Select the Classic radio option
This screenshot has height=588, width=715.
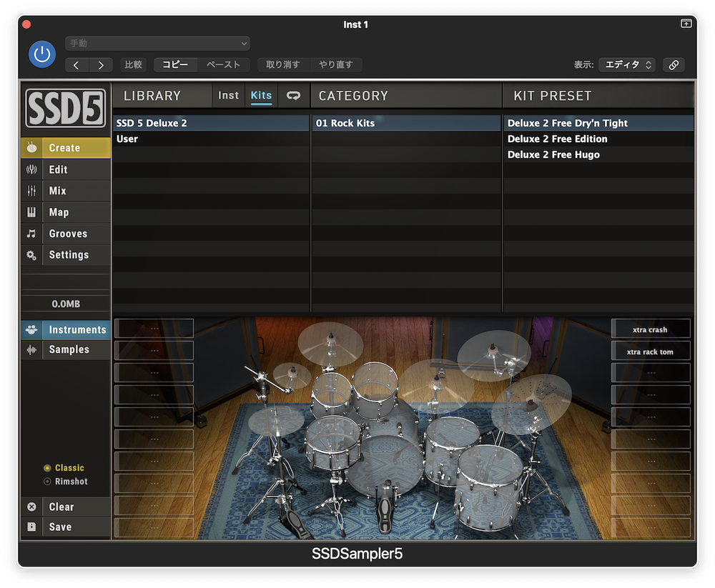coord(64,468)
